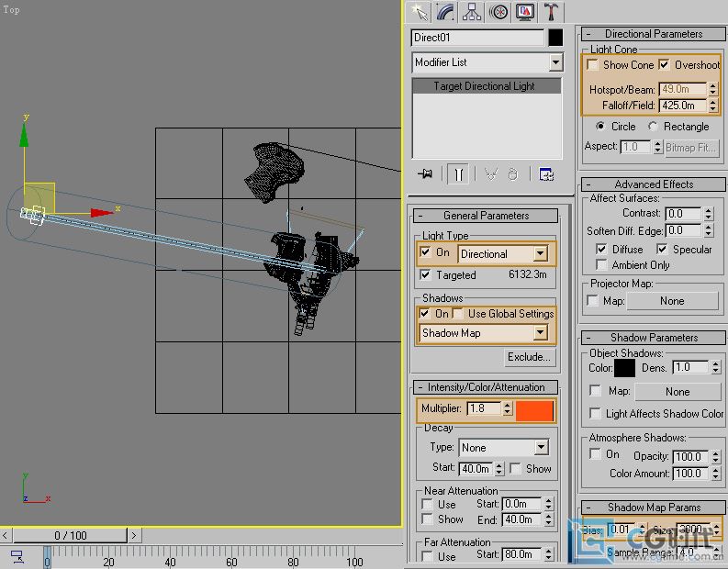Click the Density spinner arrows
Screen dimensions: 728x569
(x=715, y=368)
